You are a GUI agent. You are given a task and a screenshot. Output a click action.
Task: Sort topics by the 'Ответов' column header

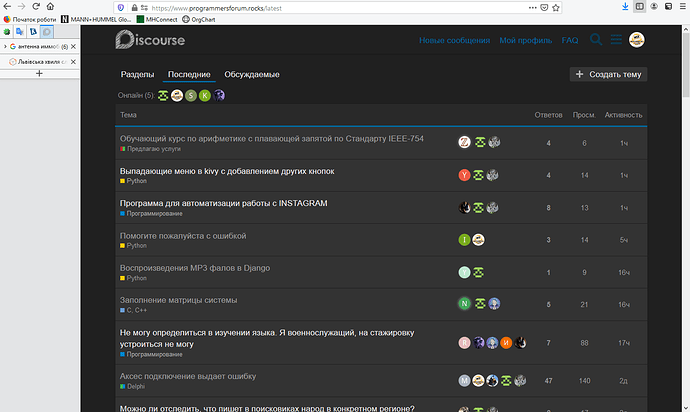[x=548, y=115]
